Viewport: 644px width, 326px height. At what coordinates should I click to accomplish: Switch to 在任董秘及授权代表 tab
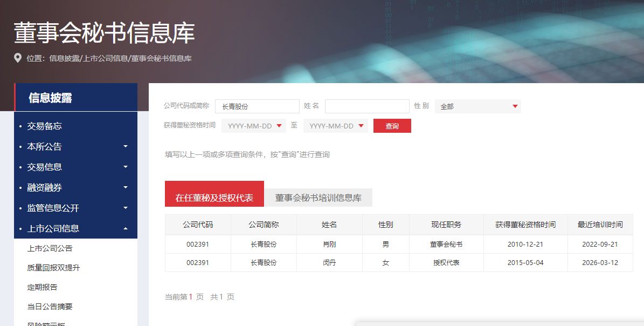[x=214, y=194]
